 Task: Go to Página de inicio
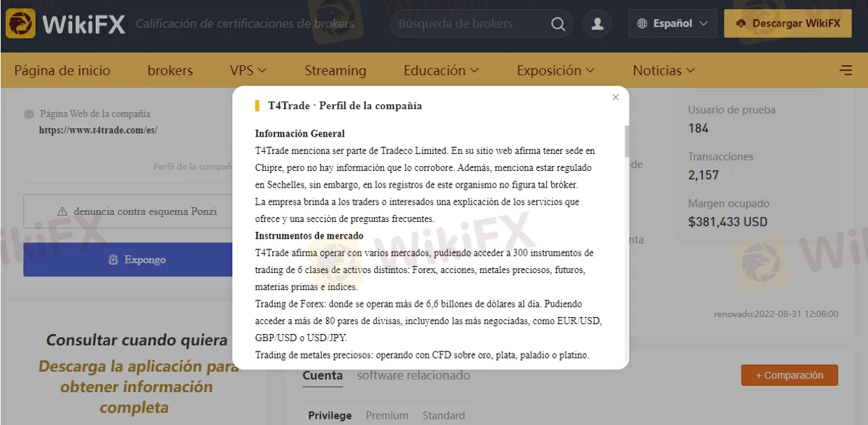point(62,70)
